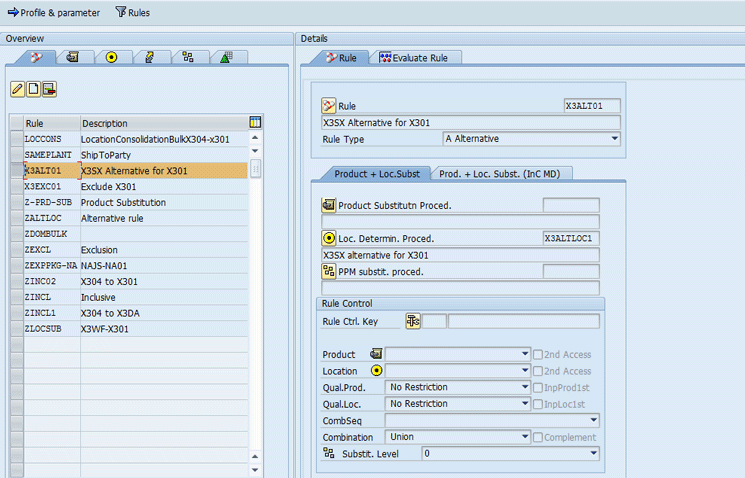
Task: Click the delete rule icon in overview
Action: [48, 90]
